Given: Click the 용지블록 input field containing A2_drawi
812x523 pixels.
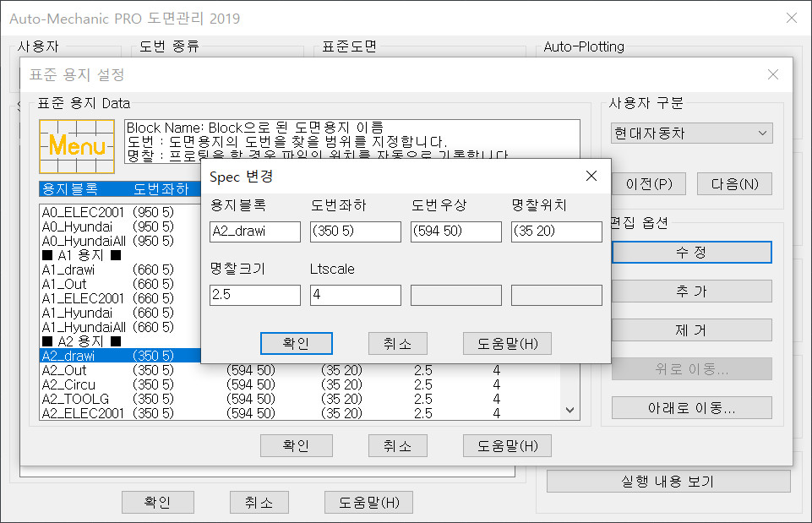Looking at the screenshot, I should (x=255, y=232).
